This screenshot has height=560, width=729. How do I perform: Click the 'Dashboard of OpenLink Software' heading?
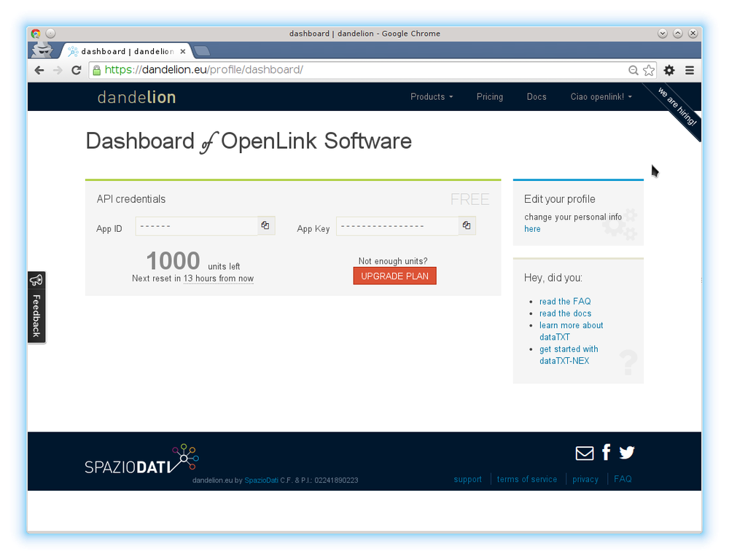coord(249,141)
